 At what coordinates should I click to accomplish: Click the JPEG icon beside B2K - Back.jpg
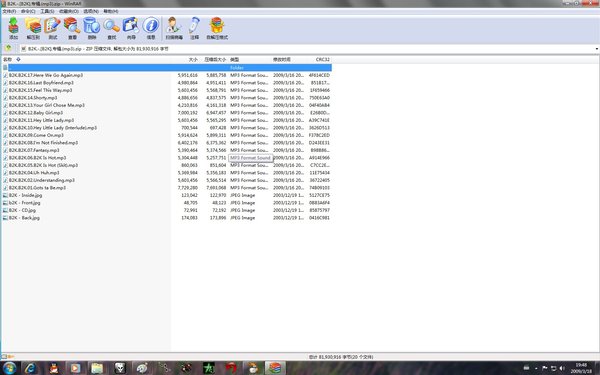tap(5, 218)
